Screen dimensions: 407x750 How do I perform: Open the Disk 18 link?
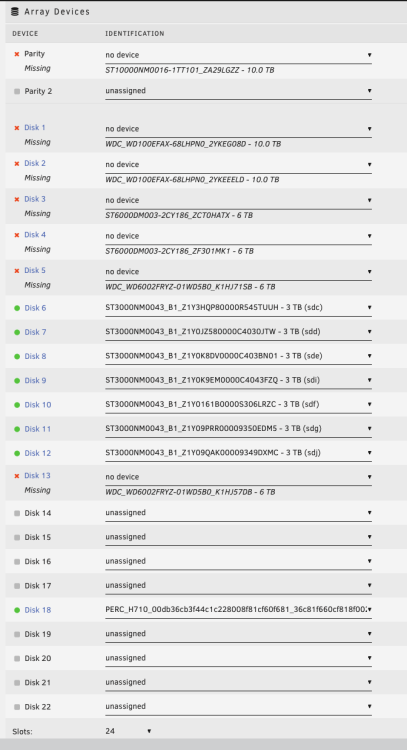(x=37, y=610)
